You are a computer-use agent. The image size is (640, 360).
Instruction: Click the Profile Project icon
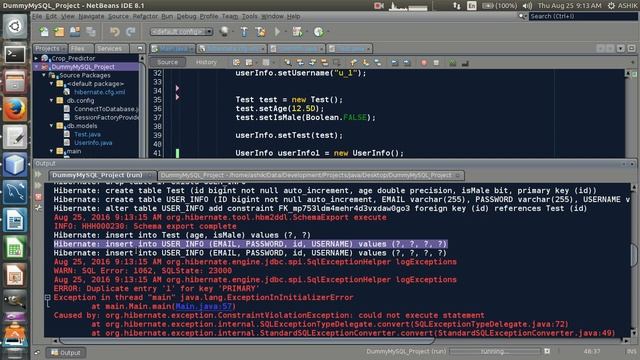pyautogui.click(x=319, y=31)
